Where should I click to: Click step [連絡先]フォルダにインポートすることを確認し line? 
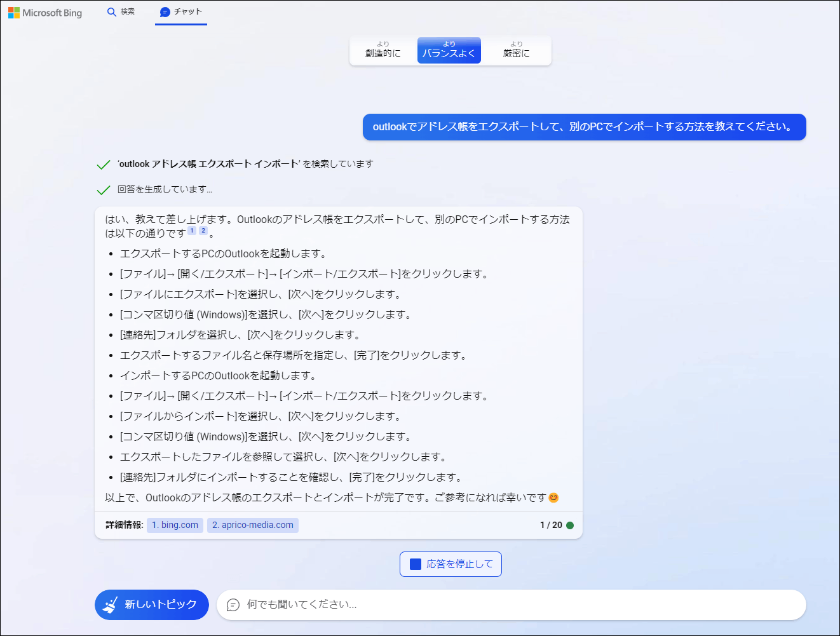(291, 477)
